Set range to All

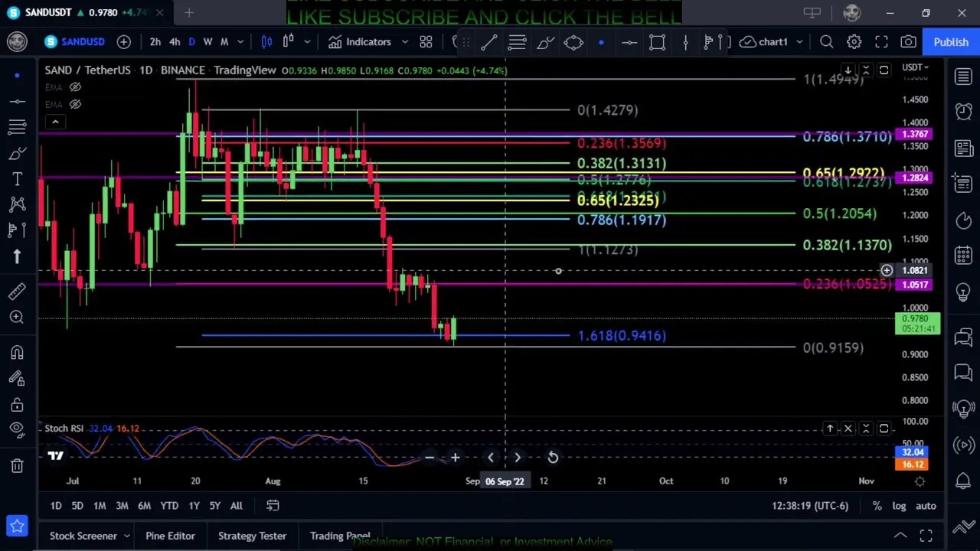click(237, 506)
